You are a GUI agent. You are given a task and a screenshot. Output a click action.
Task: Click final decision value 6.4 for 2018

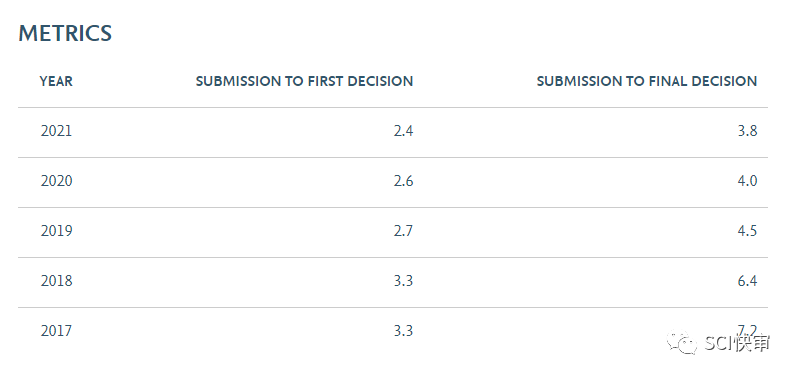[748, 281]
